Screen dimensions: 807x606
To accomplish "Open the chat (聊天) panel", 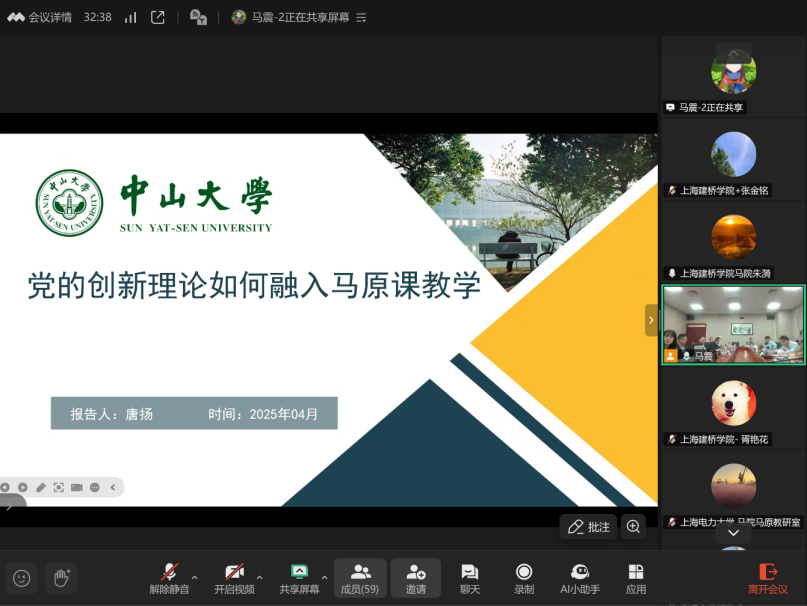I will click(469, 577).
